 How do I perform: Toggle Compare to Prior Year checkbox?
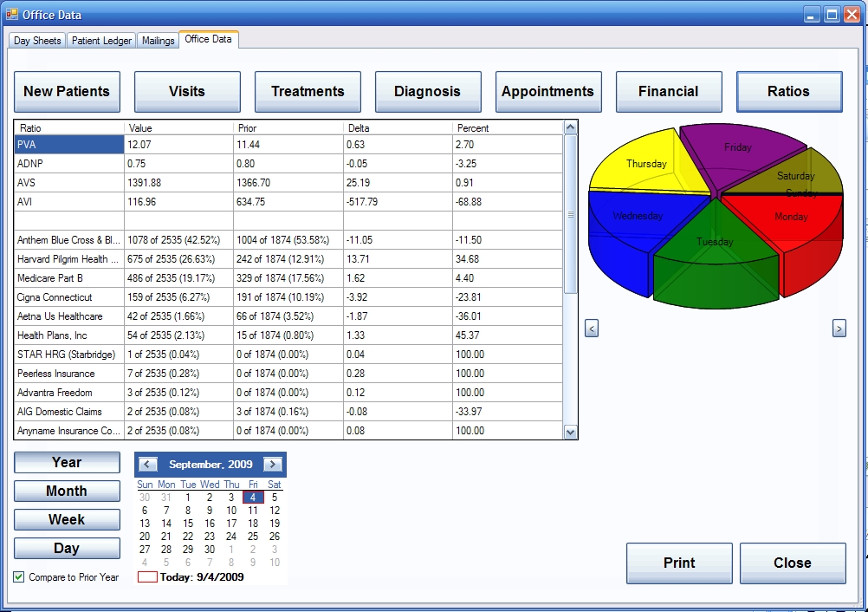click(19, 576)
